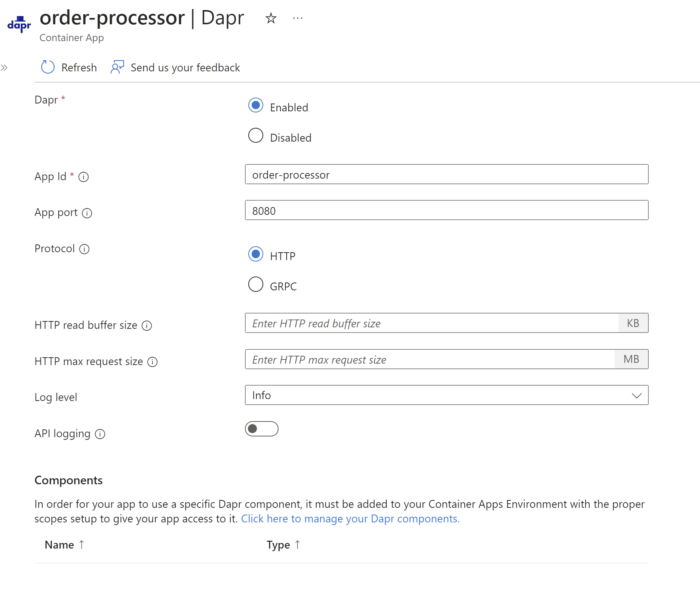This screenshot has height=599, width=700.
Task: Click the Dapr logo icon
Action: (x=19, y=25)
